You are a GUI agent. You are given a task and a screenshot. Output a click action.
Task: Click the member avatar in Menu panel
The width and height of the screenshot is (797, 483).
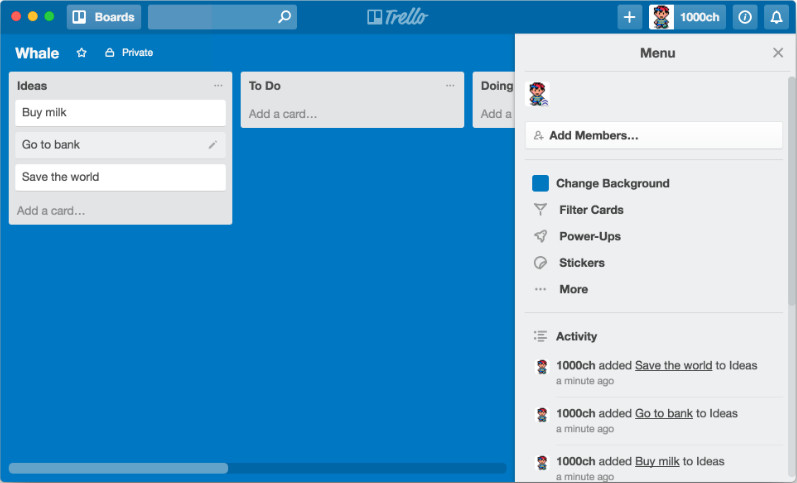(x=537, y=94)
